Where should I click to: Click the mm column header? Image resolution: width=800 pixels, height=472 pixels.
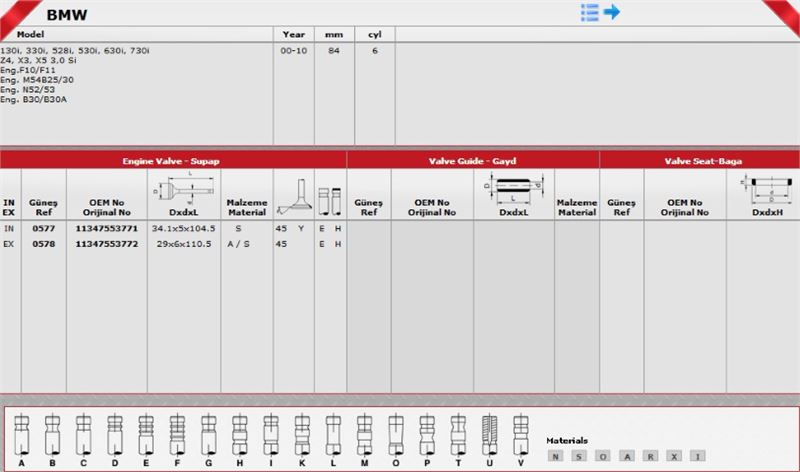[x=334, y=35]
